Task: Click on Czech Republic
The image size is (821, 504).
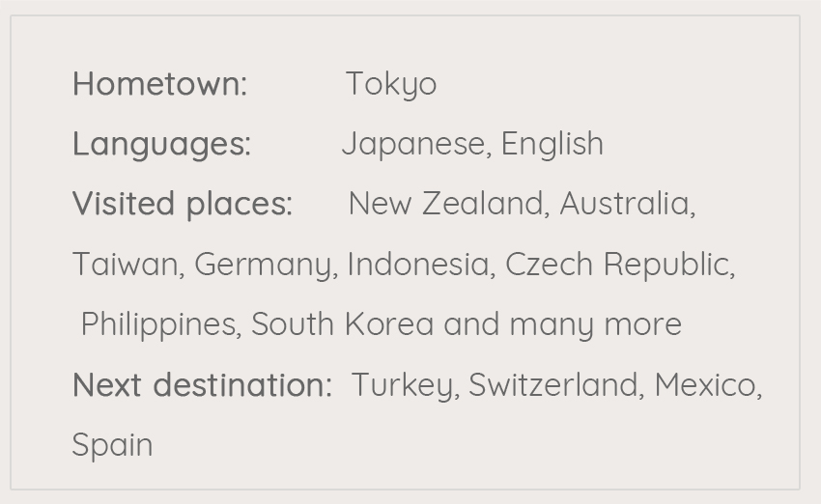Action: [x=616, y=264]
